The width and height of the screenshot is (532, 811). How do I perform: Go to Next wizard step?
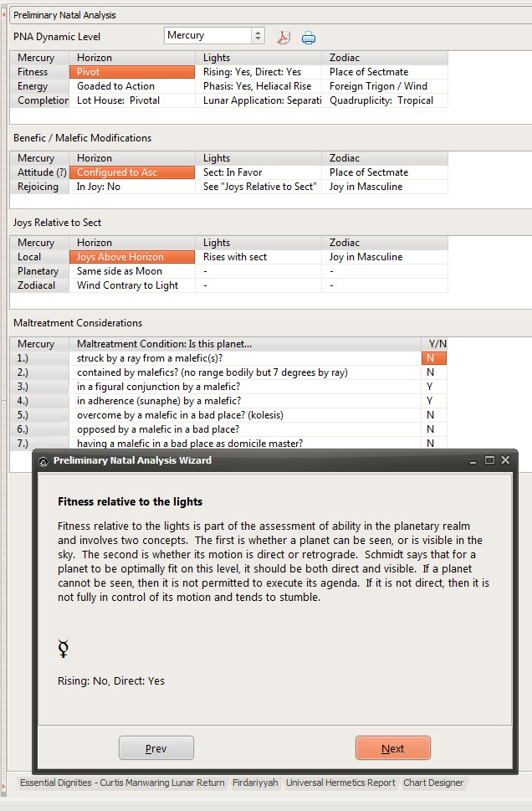click(x=393, y=748)
